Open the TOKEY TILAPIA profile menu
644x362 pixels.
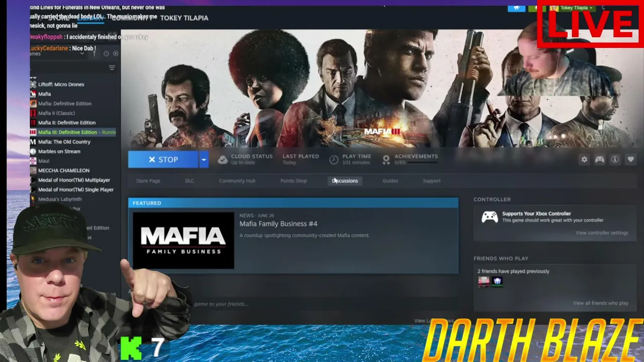tap(184, 18)
